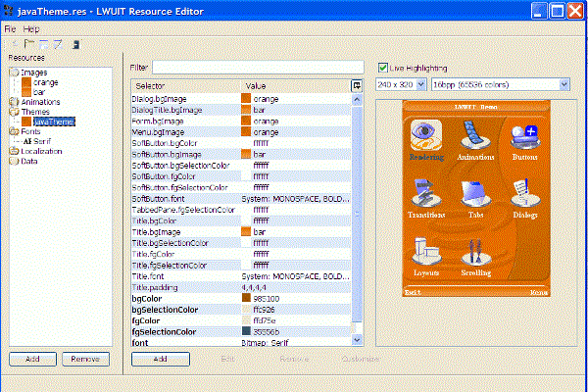Click the Transitions icon in the preview
Image resolution: width=588 pixels, height=392 pixels.
pyautogui.click(x=424, y=194)
